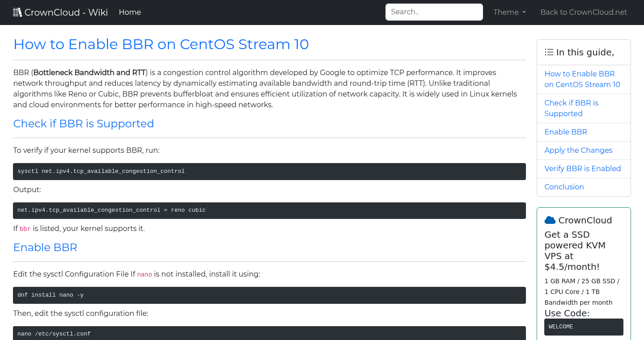Click the blue cloud icon above CrownCloud offer

click(x=551, y=219)
